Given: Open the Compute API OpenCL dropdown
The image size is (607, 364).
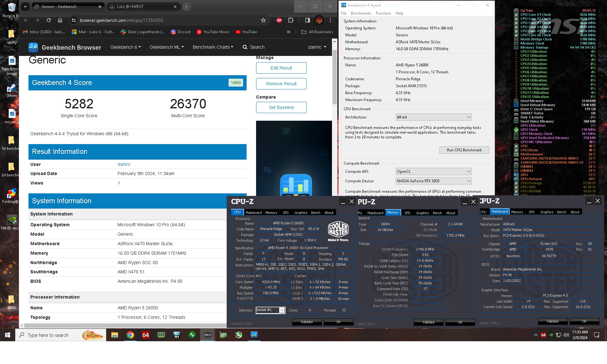Looking at the screenshot, I should pos(433,172).
